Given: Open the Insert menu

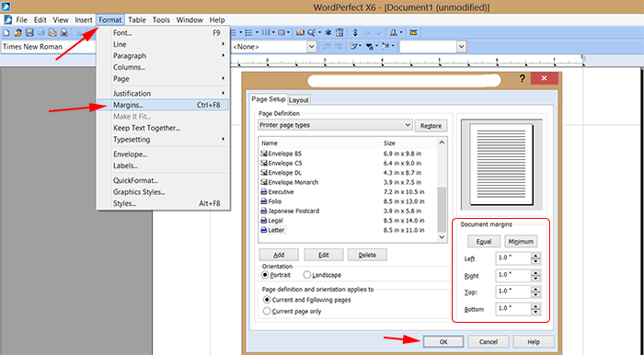Looking at the screenshot, I should pos(84,19).
